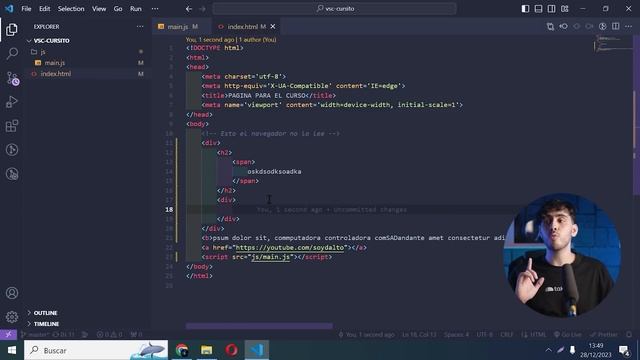640x360 pixels.
Task: Expand the TIMELINE section
Action: click(46, 324)
